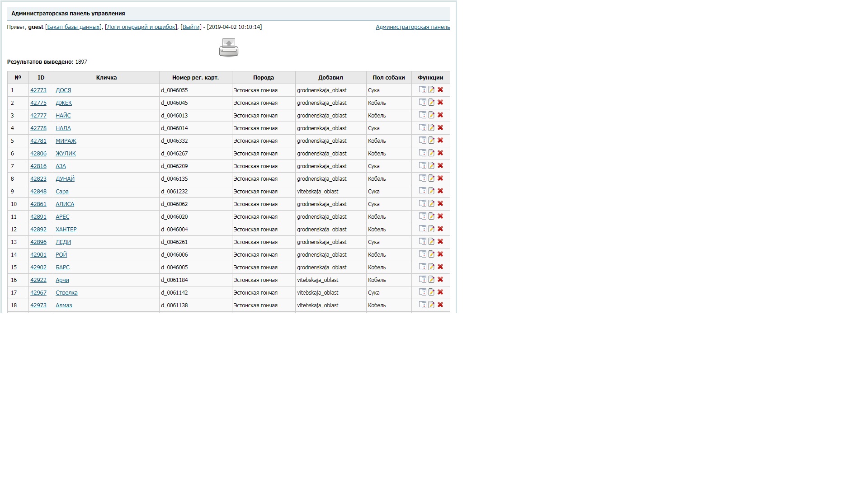Open the ID link 42922
868x488 pixels.
(x=38, y=280)
